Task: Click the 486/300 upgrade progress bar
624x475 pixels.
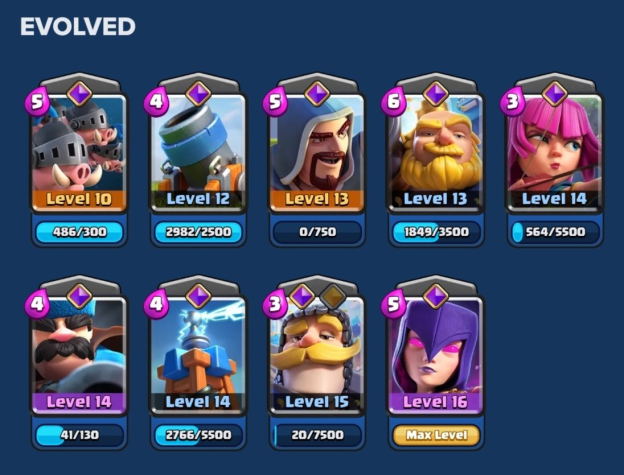Action: 79,232
